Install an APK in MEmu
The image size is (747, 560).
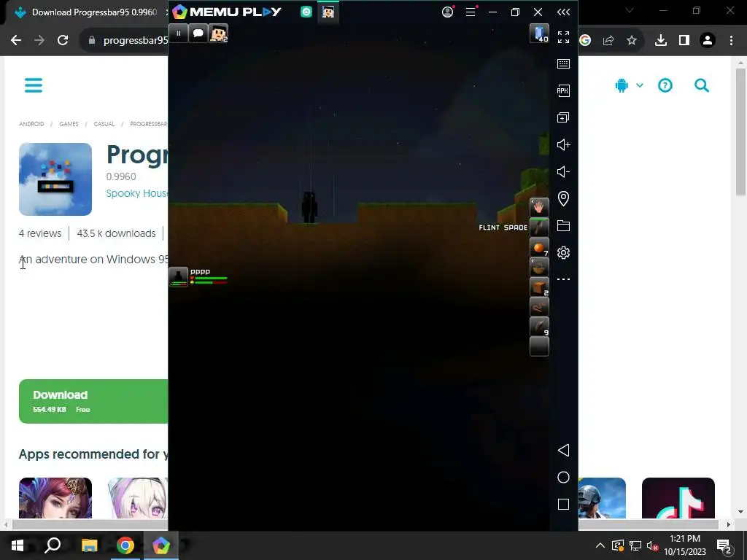564,90
